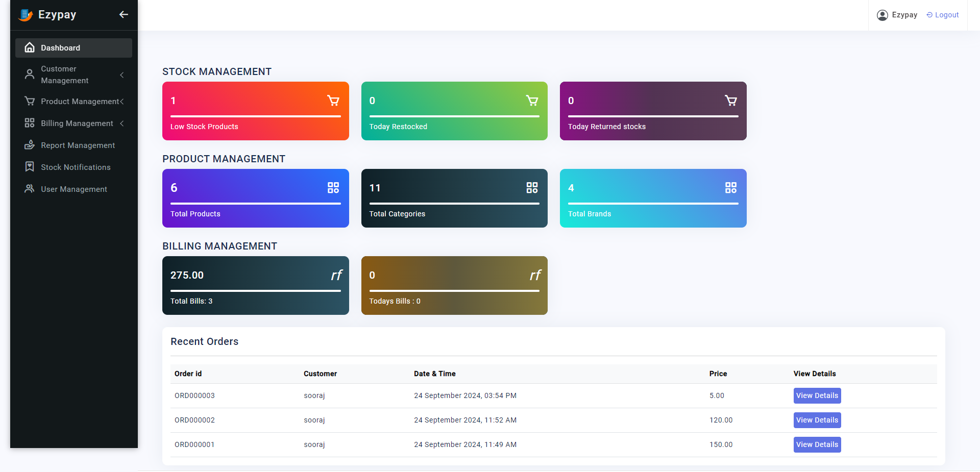This screenshot has height=472, width=980.
Task: Click the Ezypay logo icon
Action: (x=25, y=15)
